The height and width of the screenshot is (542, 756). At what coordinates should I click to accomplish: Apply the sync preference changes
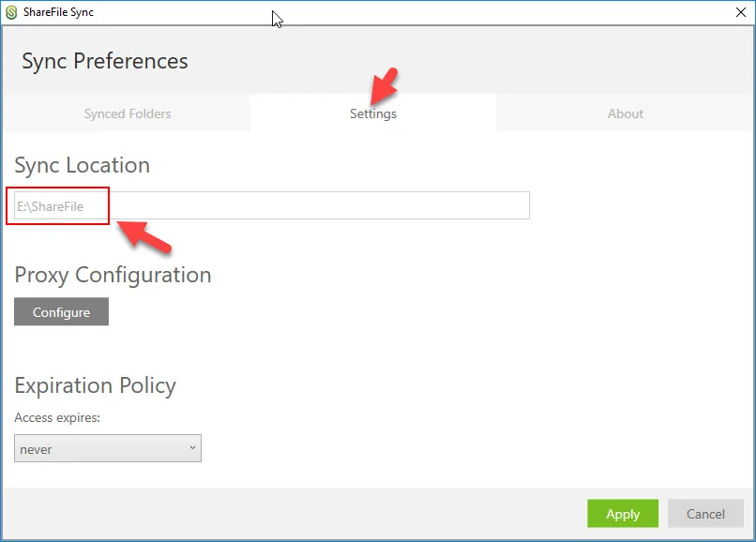pos(623,514)
